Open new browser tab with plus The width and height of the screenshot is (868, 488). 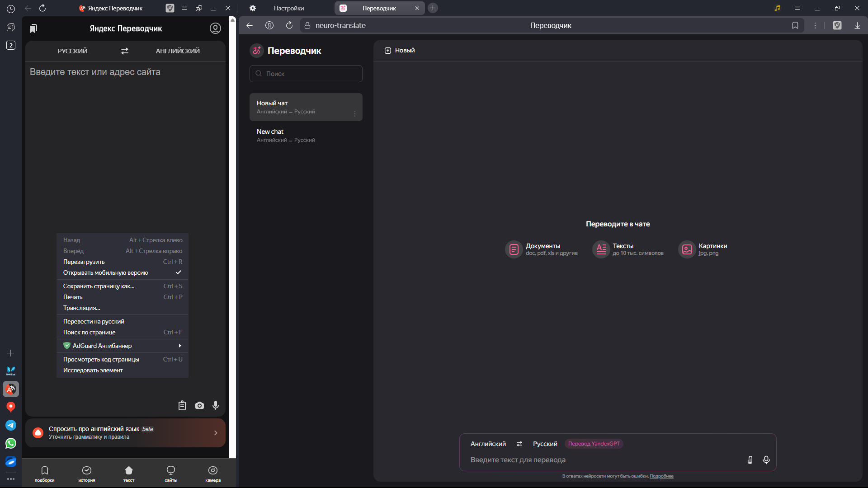pos(433,8)
